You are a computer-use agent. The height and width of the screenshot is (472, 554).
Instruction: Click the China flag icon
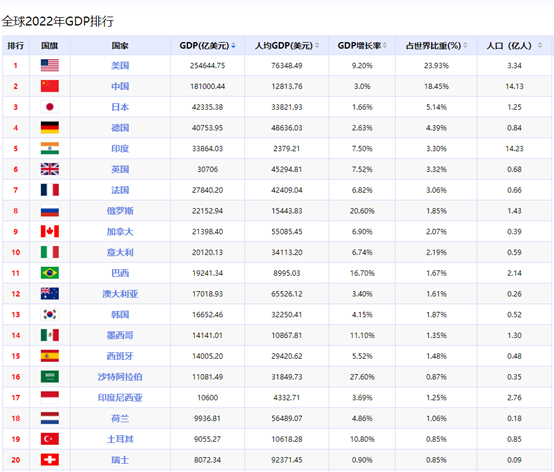coord(50,86)
